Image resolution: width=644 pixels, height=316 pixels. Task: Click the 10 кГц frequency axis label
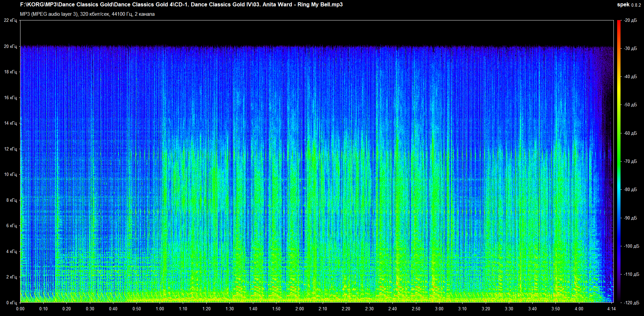[x=10, y=175]
